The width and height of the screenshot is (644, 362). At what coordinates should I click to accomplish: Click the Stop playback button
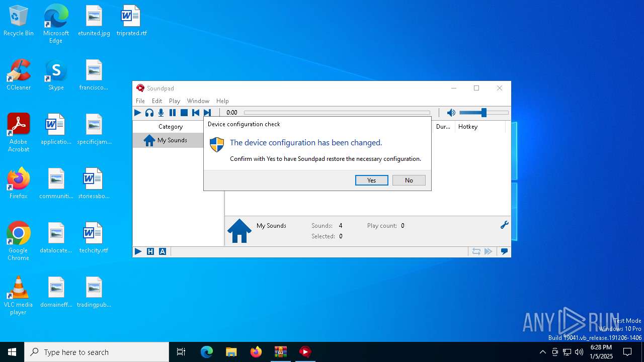click(x=184, y=113)
